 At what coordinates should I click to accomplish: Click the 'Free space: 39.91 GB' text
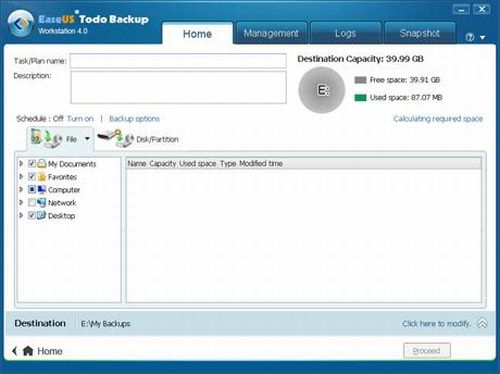pos(405,80)
